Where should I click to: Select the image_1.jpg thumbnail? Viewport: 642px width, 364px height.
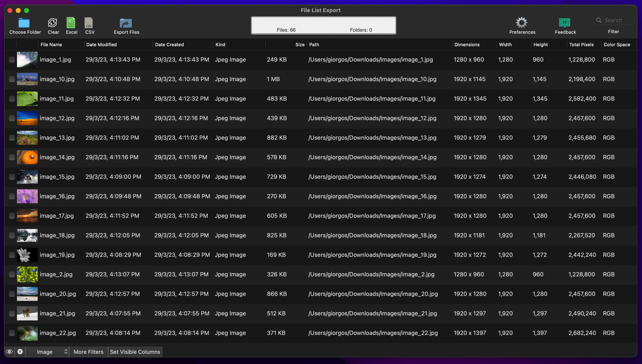point(27,60)
